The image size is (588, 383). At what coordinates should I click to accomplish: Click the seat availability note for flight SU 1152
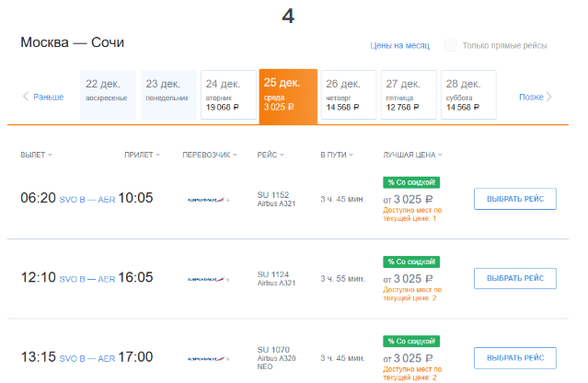pyautogui.click(x=412, y=215)
